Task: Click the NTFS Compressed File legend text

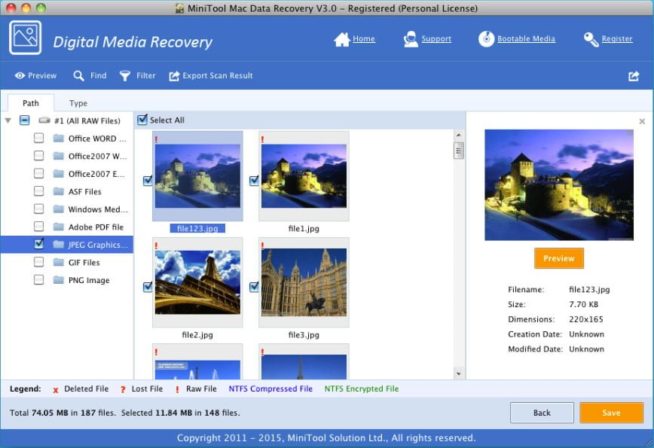Action: point(270,389)
